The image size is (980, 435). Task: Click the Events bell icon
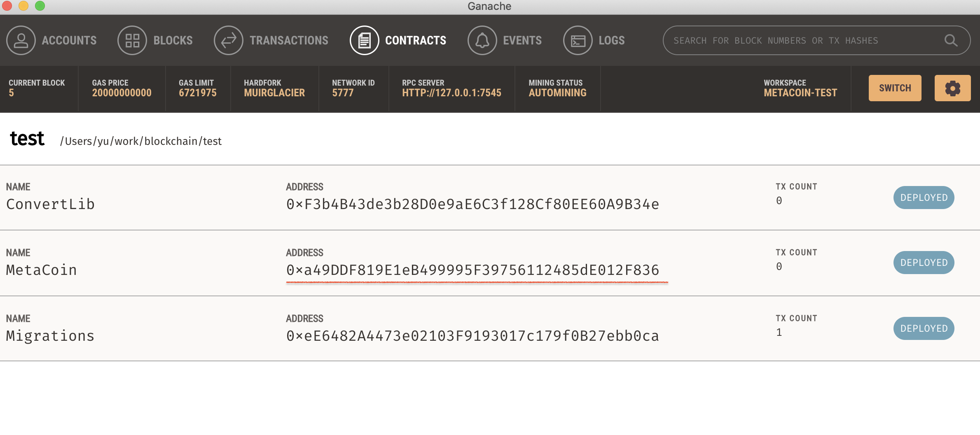[x=482, y=40]
